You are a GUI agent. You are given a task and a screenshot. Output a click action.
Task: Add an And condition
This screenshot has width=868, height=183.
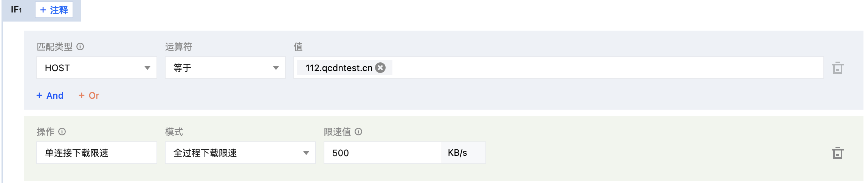coord(50,96)
